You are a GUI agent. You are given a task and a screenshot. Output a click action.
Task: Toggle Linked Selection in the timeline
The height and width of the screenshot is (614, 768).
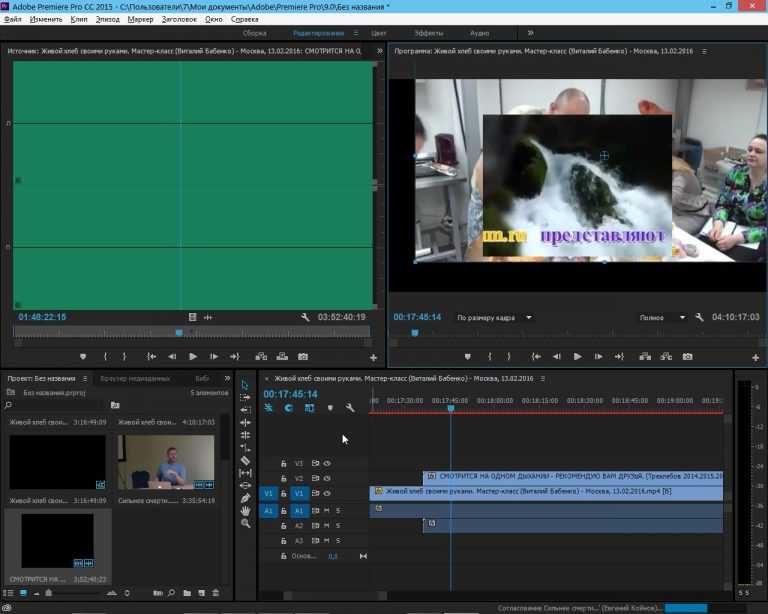(x=310, y=408)
